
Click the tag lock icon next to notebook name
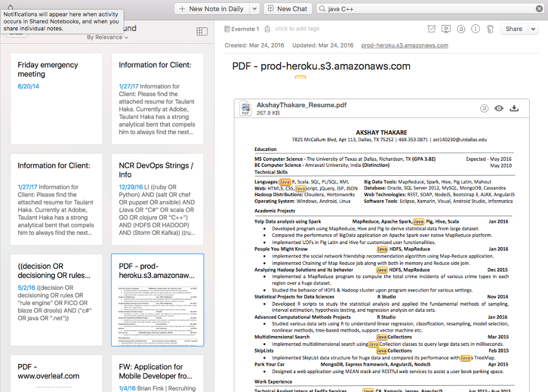pos(267,29)
